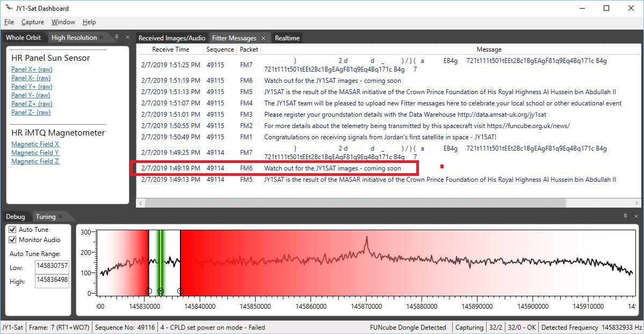This screenshot has height=334, width=644.
Task: Click 'CPLD set power on mode - Failed' status
Action: pyautogui.click(x=212, y=328)
